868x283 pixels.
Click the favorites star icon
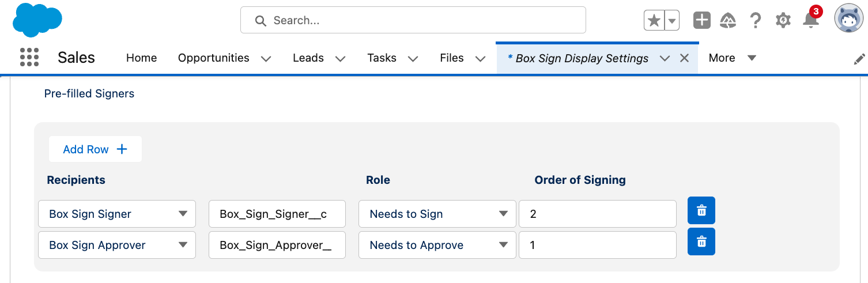click(x=654, y=21)
